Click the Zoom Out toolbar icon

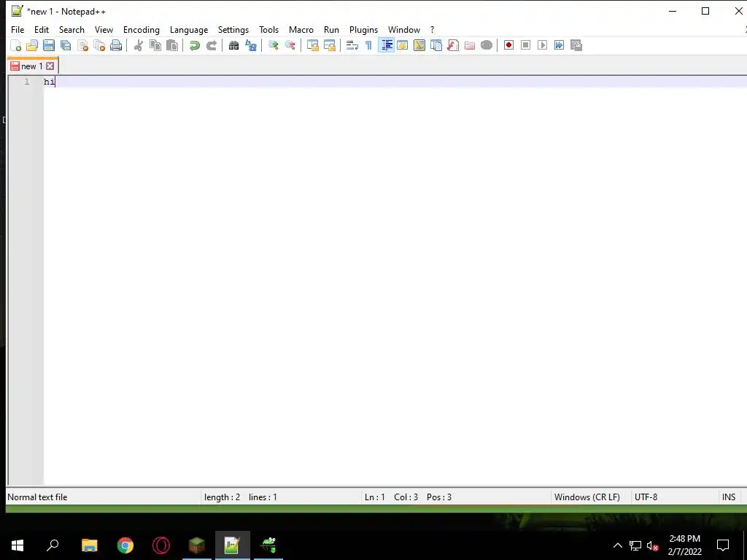click(290, 45)
